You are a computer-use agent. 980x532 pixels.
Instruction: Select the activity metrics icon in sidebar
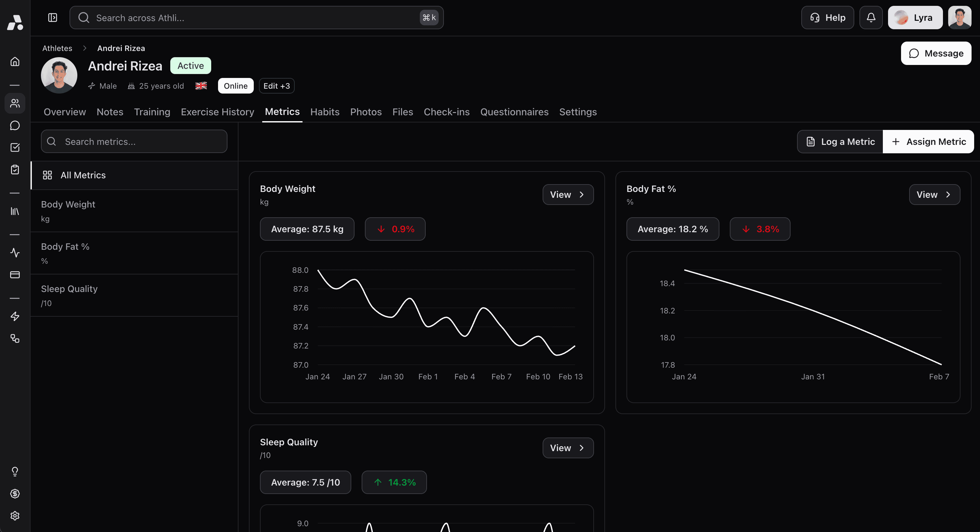pos(15,252)
